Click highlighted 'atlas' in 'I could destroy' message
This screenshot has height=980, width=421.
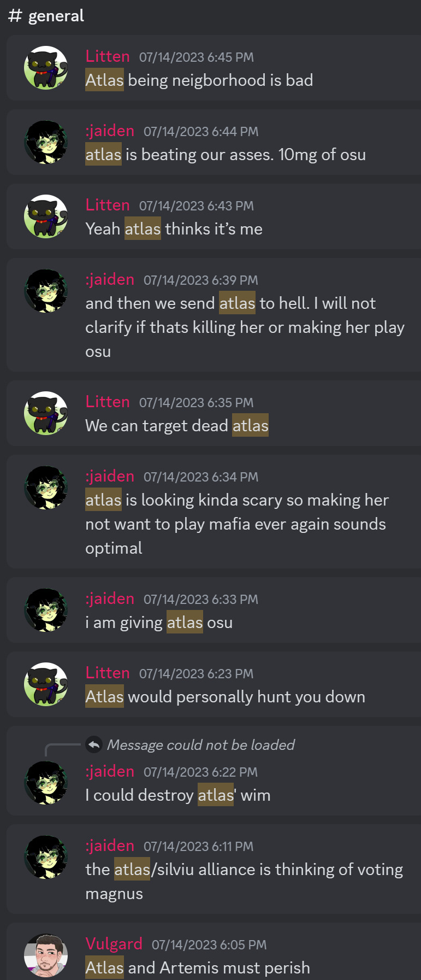[216, 795]
